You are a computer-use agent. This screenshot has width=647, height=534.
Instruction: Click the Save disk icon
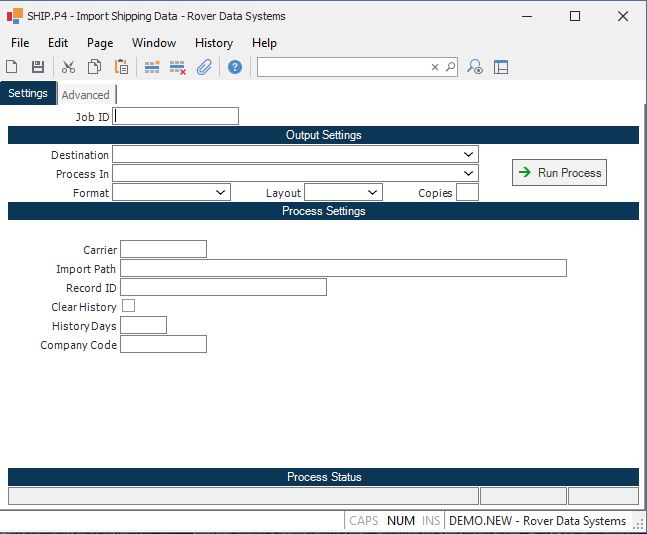38,67
